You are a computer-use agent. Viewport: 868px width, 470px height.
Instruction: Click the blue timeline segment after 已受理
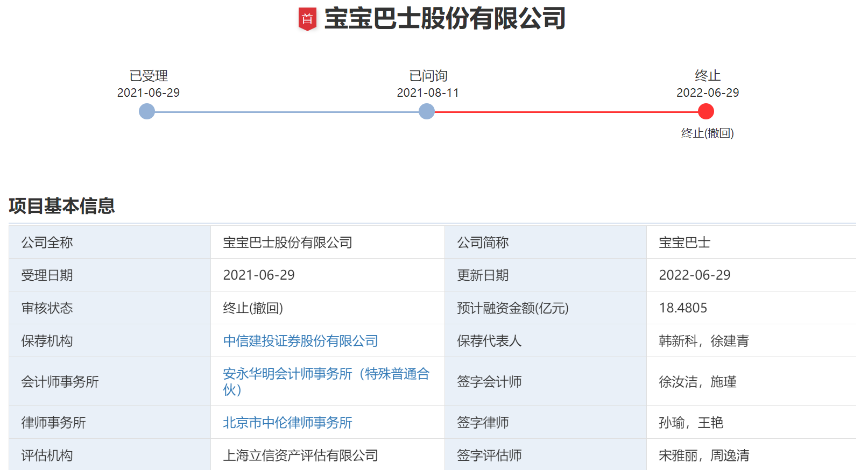286,112
